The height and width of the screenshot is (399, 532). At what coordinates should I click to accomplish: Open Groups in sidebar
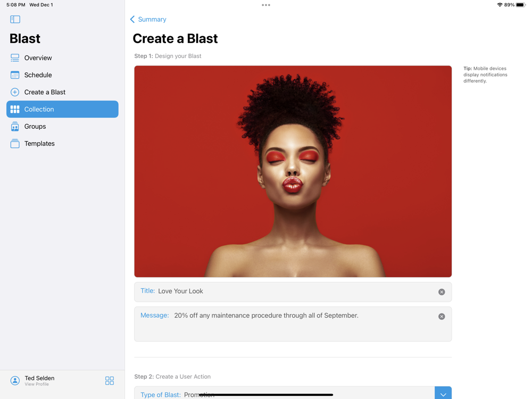pyautogui.click(x=62, y=127)
